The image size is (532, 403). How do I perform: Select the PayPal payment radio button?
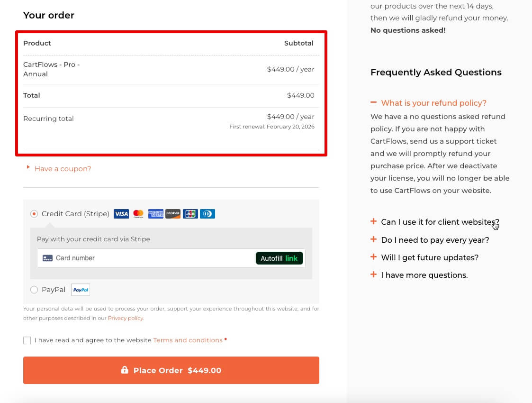[34, 290]
